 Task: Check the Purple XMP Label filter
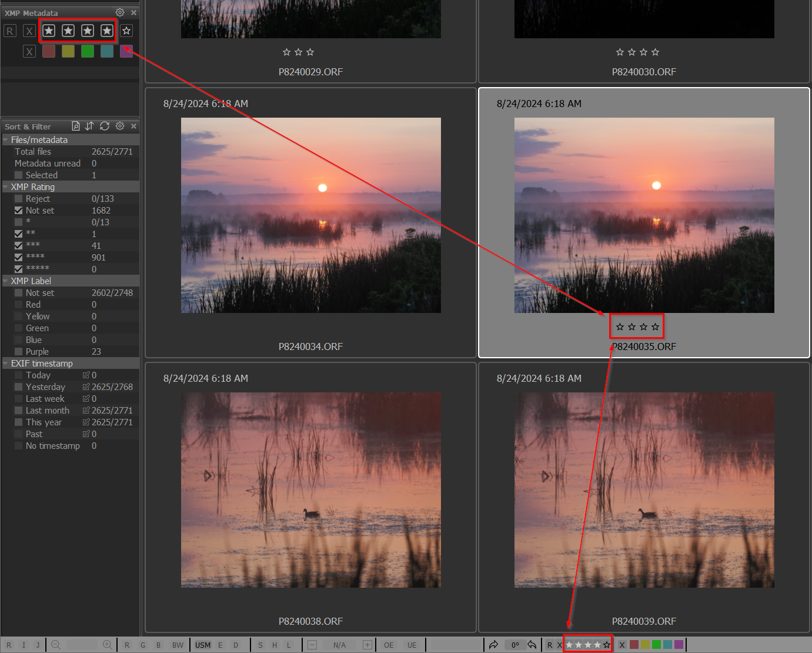tap(19, 352)
